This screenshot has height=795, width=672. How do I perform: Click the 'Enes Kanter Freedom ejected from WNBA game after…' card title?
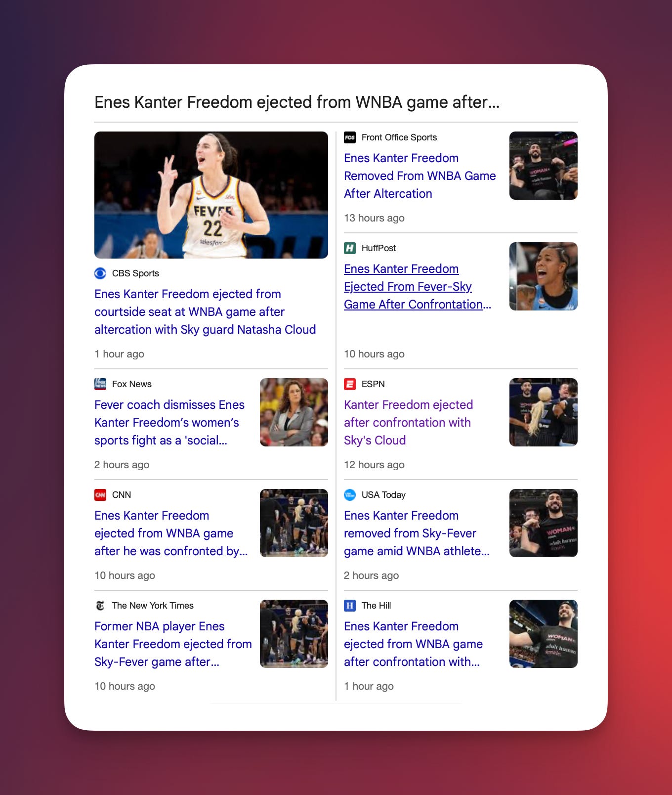[x=297, y=102]
